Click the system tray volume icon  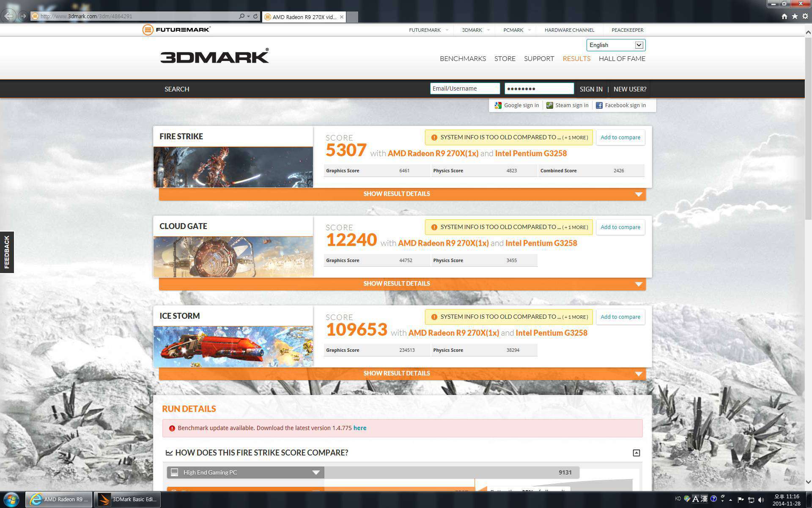(x=761, y=500)
